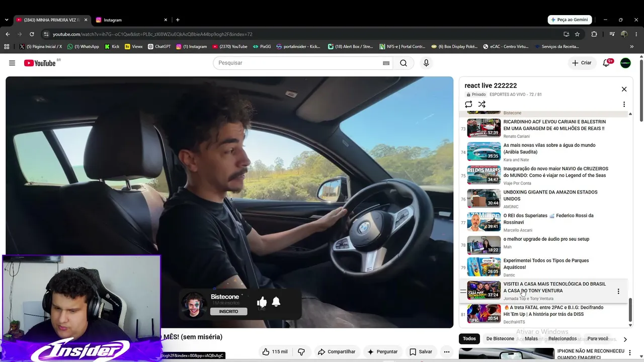Play the 2PAC e B.I.G. treta video
The height and width of the screenshot is (362, 644).
(544, 314)
